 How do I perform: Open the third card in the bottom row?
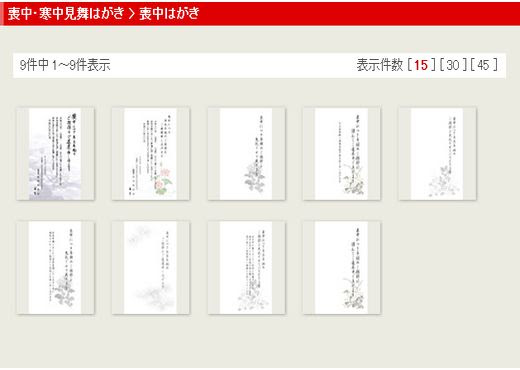pyautogui.click(x=246, y=267)
